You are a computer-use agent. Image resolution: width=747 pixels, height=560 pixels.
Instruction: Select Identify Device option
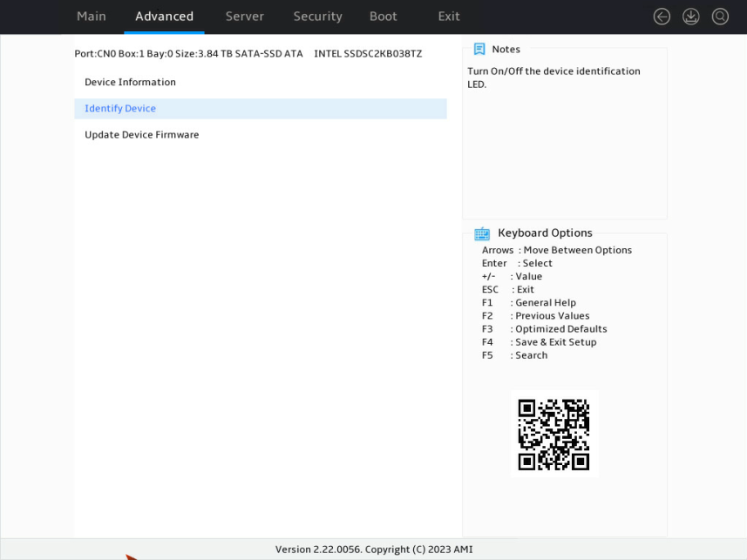261,109
